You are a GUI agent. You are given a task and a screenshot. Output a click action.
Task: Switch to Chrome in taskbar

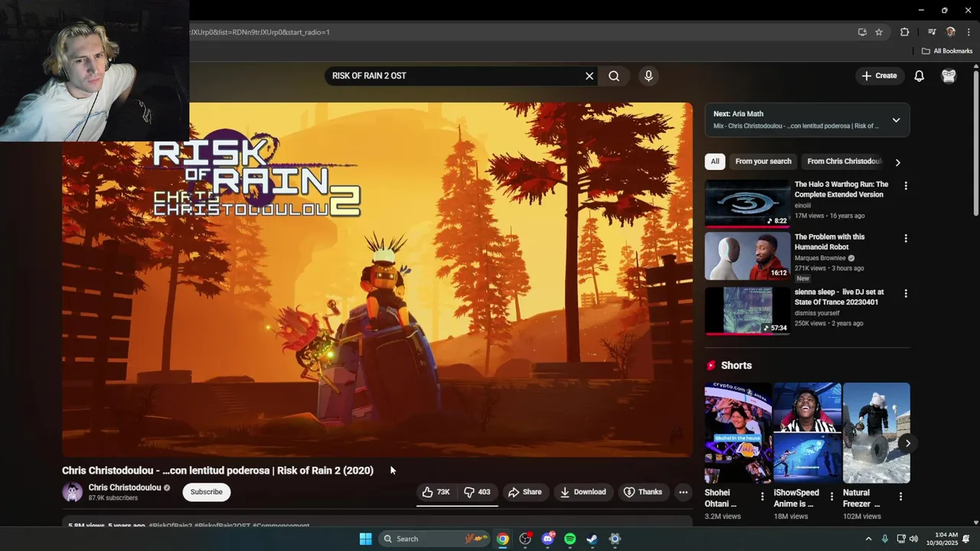pos(502,539)
